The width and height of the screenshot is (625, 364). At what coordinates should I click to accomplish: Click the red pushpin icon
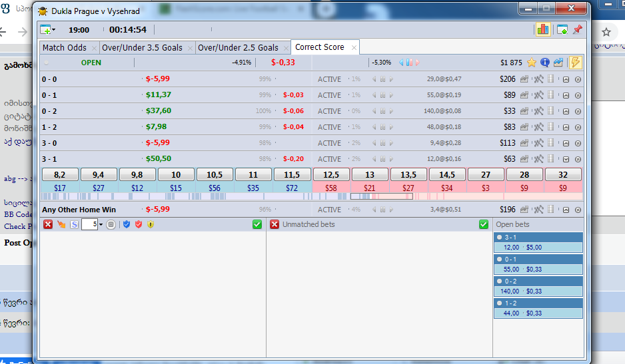pos(578,29)
